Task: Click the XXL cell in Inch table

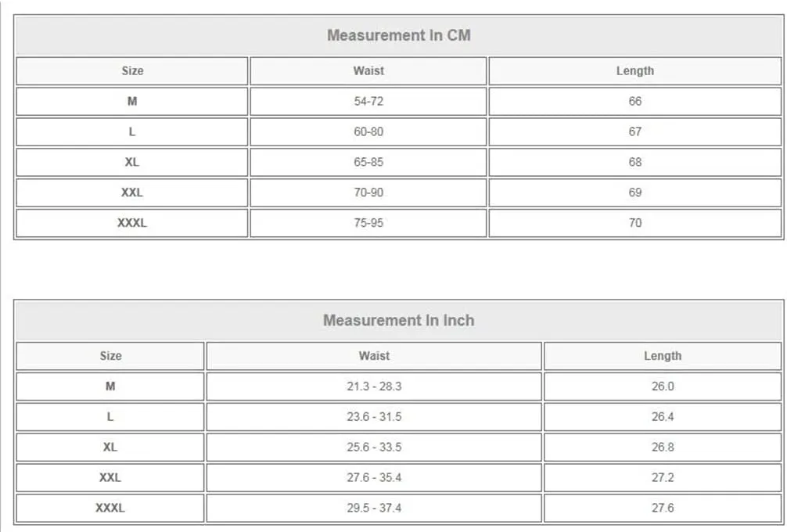Action: pyautogui.click(x=110, y=477)
